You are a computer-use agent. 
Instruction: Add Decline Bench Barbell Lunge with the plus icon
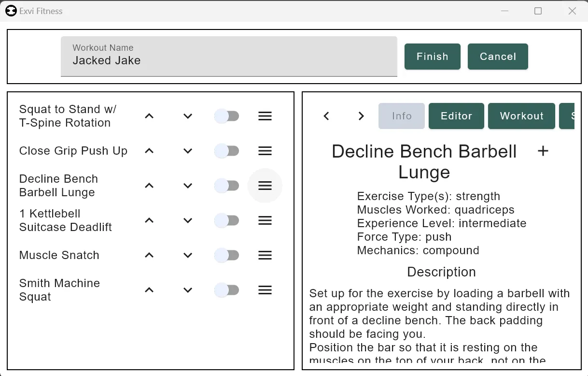543,151
